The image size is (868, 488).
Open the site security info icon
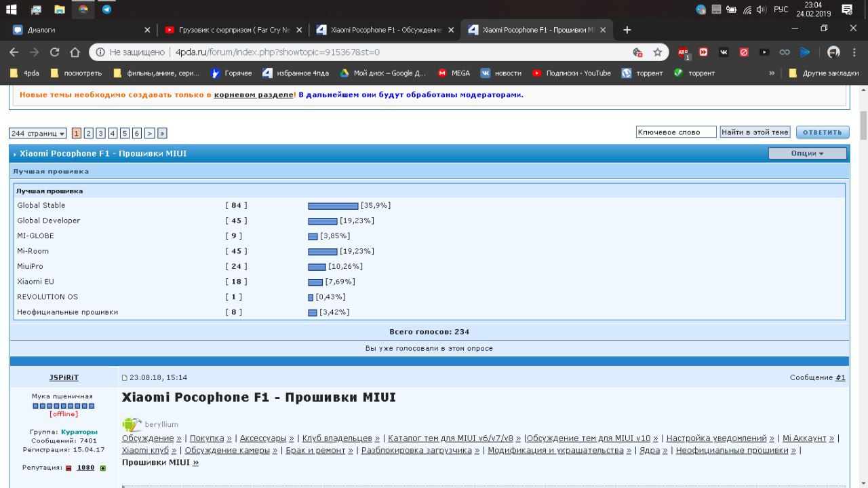coord(100,52)
